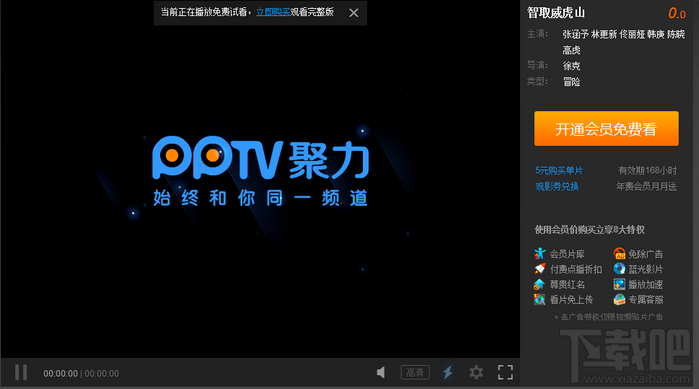Open the 高清 quality selector
Screen dimensions: 699x389
tap(415, 373)
